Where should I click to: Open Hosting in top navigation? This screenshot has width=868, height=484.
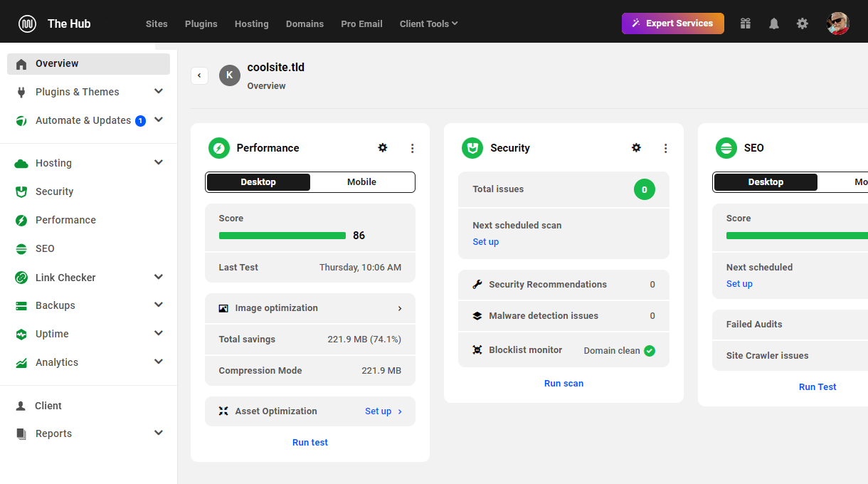[252, 23]
